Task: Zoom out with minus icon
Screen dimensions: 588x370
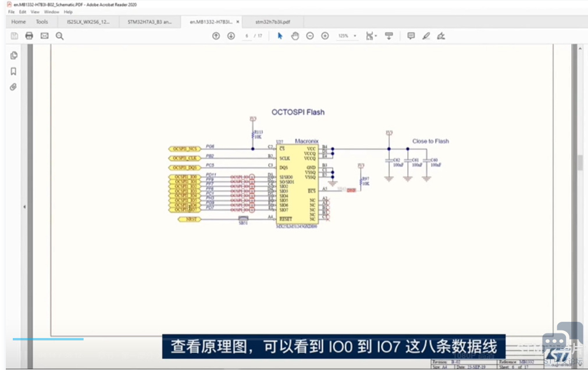Action: [x=310, y=36]
